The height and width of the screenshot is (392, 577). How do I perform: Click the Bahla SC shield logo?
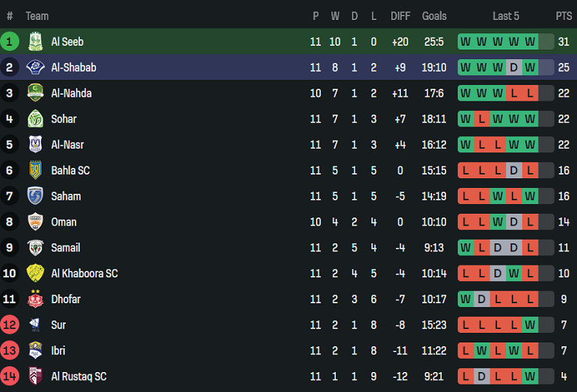point(35,170)
